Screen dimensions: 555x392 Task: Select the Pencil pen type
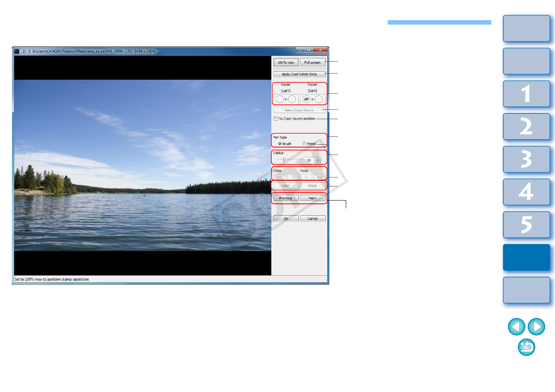[x=304, y=144]
